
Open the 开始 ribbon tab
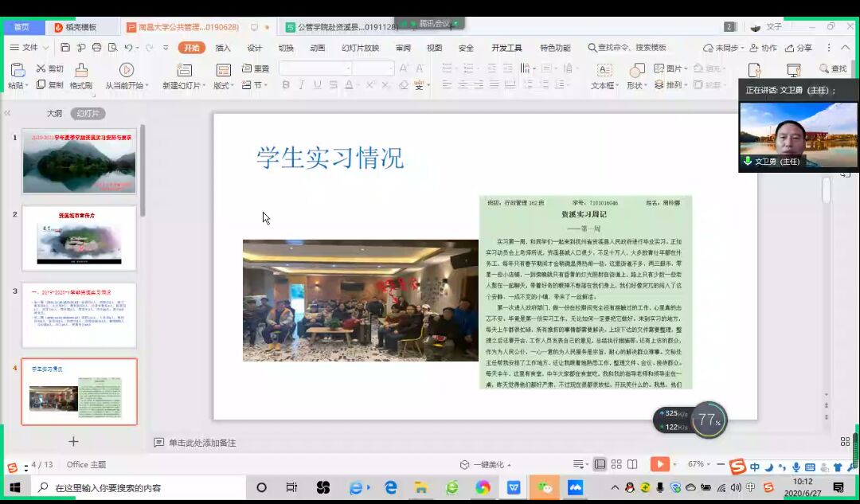pyautogui.click(x=191, y=48)
